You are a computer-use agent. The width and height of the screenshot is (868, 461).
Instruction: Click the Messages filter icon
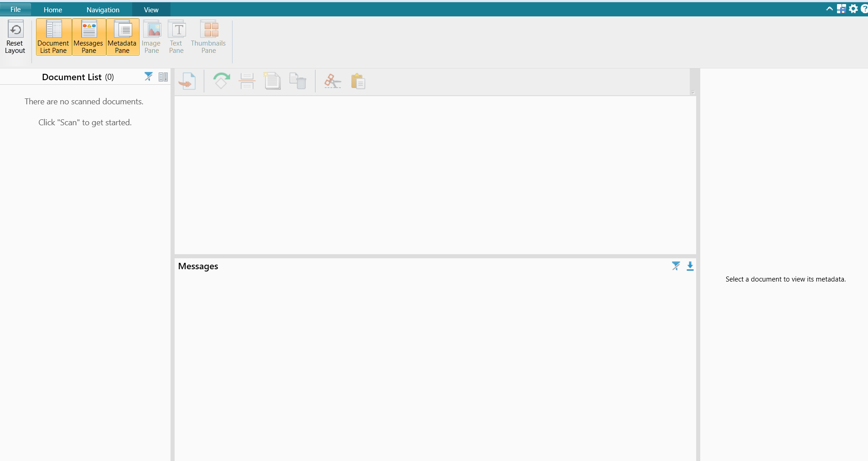pyautogui.click(x=676, y=266)
